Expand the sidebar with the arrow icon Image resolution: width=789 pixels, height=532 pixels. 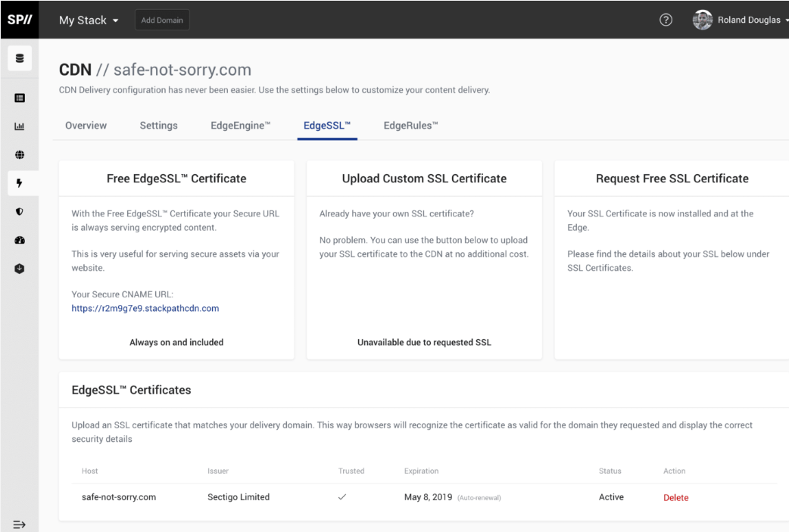pyautogui.click(x=19, y=524)
